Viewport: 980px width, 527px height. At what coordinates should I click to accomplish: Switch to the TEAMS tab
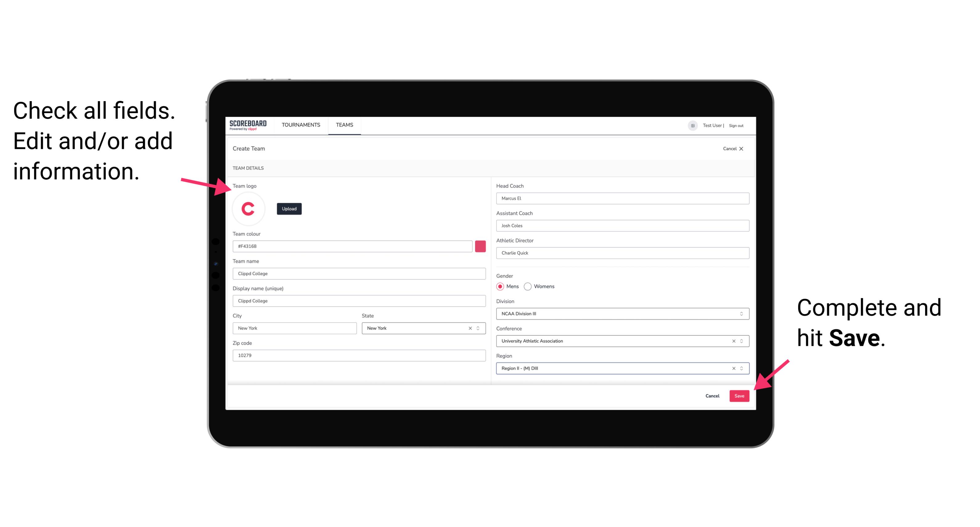point(345,125)
